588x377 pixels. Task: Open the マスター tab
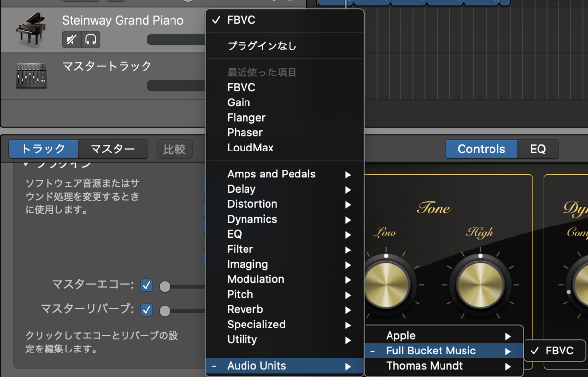(x=113, y=149)
